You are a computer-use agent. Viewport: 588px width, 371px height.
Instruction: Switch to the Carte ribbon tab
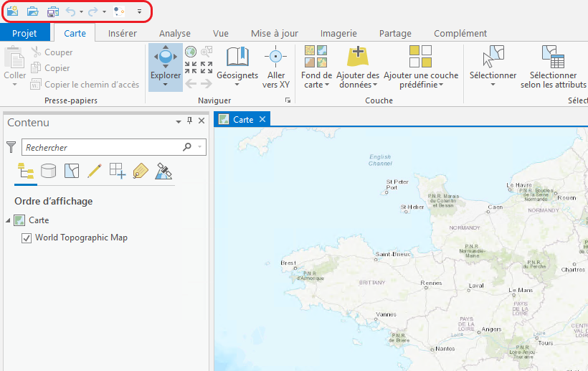(x=75, y=33)
